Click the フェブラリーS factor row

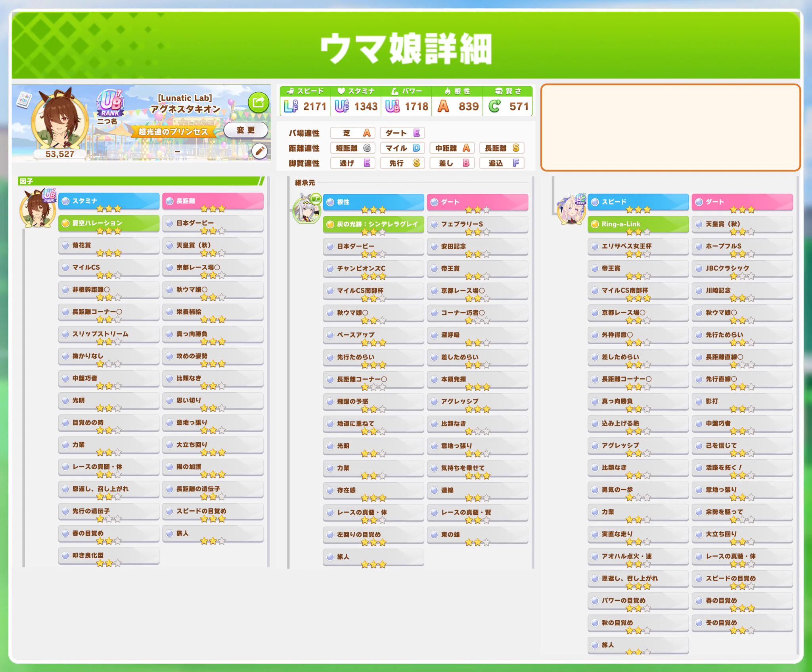coord(477,224)
